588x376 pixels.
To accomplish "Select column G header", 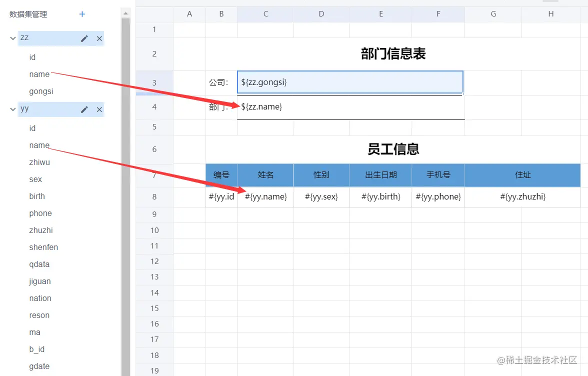I will pos(493,14).
